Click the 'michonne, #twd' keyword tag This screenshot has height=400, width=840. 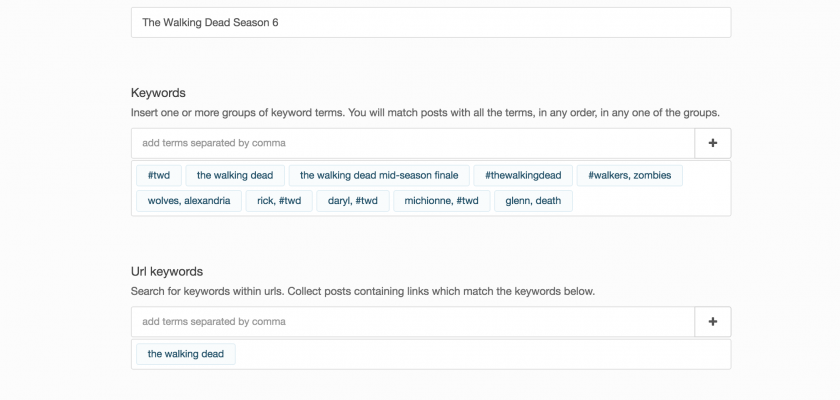(441, 201)
